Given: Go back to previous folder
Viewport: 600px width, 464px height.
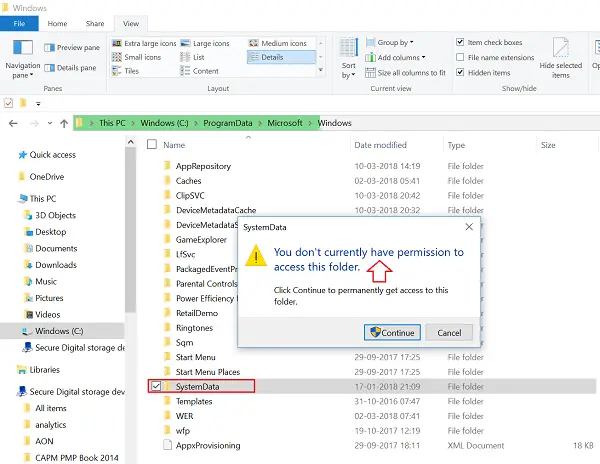Looking at the screenshot, I should 13,123.
